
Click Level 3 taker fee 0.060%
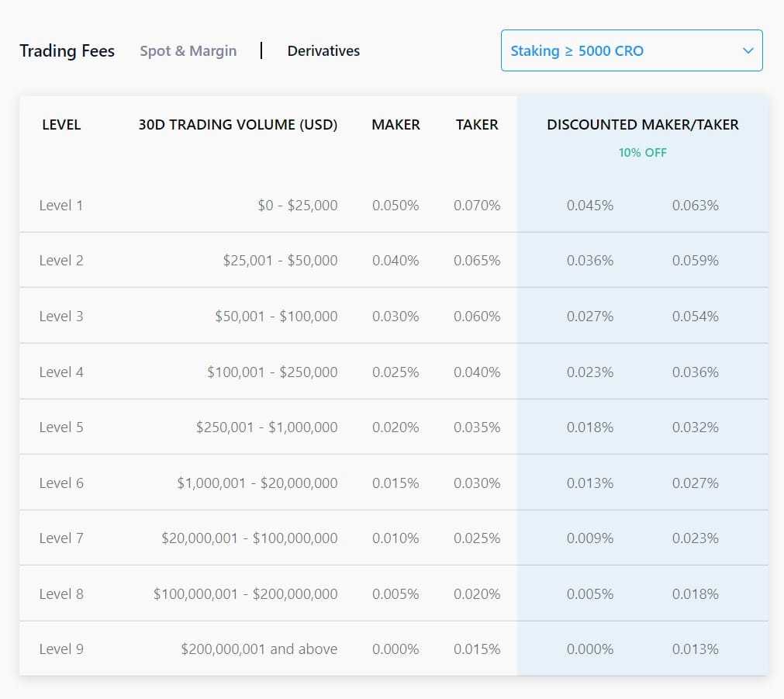477,317
